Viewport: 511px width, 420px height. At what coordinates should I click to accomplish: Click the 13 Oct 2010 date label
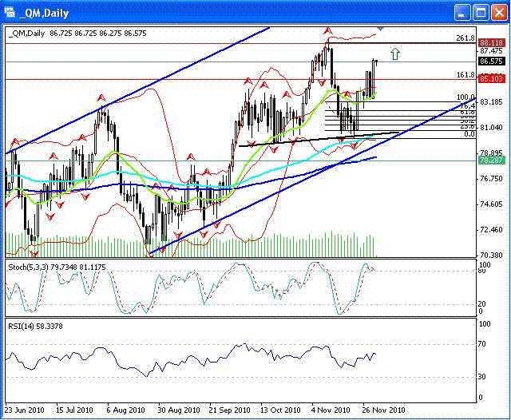tap(280, 410)
